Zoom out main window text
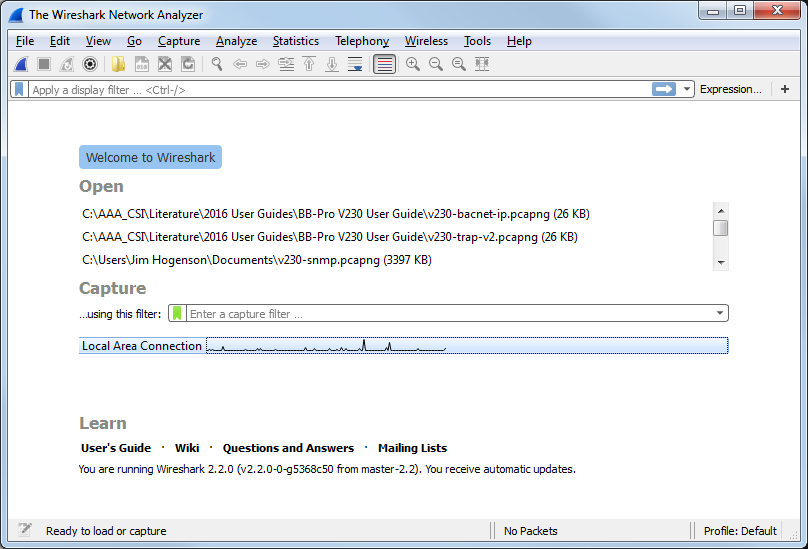The image size is (808, 549). pyautogui.click(x=436, y=64)
